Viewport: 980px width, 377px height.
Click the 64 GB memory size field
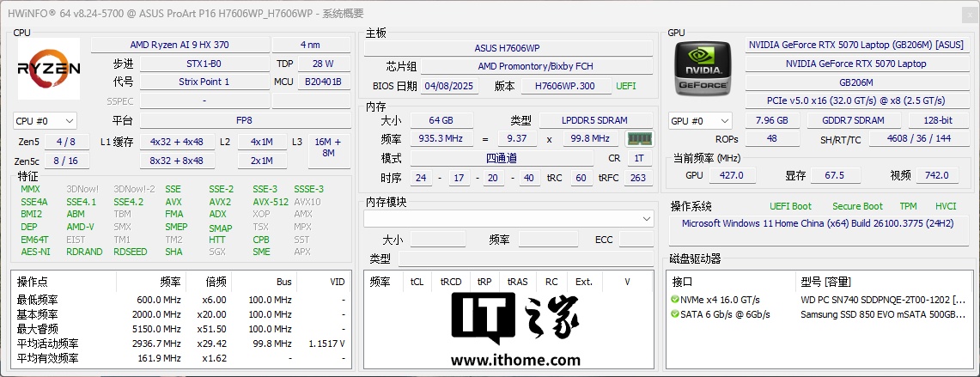click(441, 120)
